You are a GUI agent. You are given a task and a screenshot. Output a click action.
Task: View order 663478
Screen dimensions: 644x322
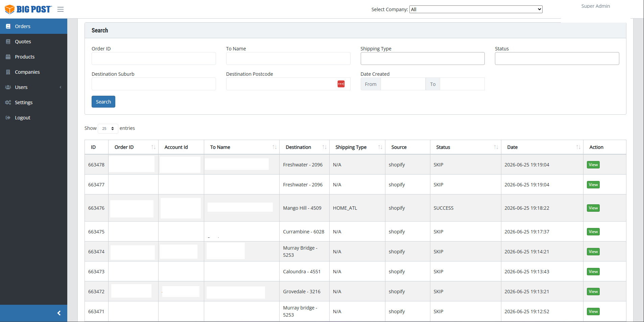pos(593,165)
